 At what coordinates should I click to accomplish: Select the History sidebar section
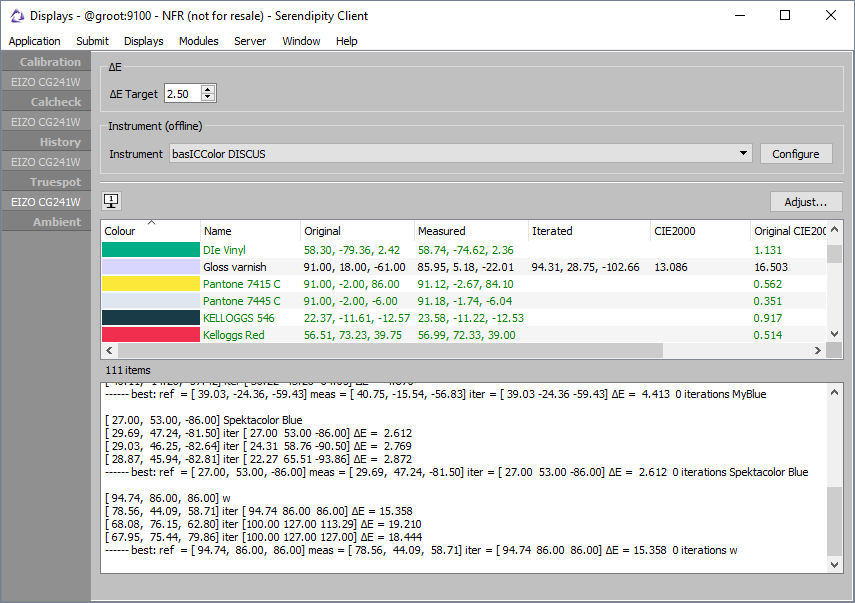pyautogui.click(x=46, y=142)
